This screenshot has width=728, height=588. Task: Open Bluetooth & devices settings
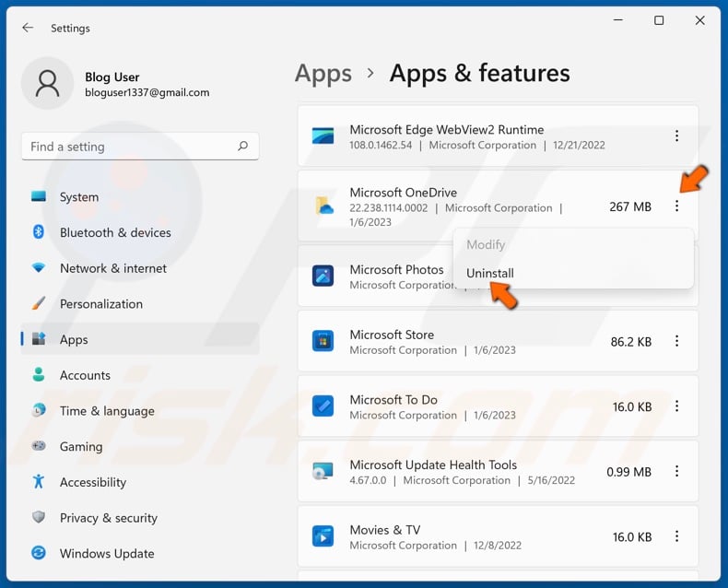click(140, 232)
